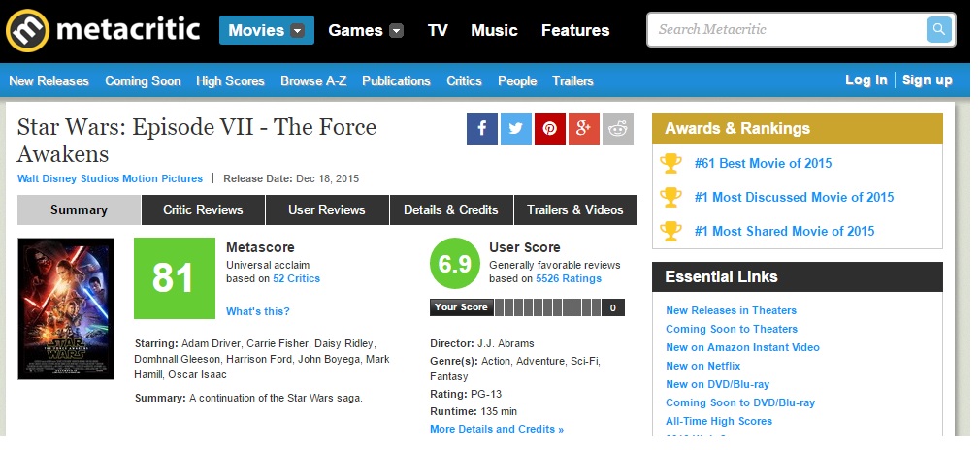
Task: Focus the Search Metacritic field
Action: [x=788, y=29]
